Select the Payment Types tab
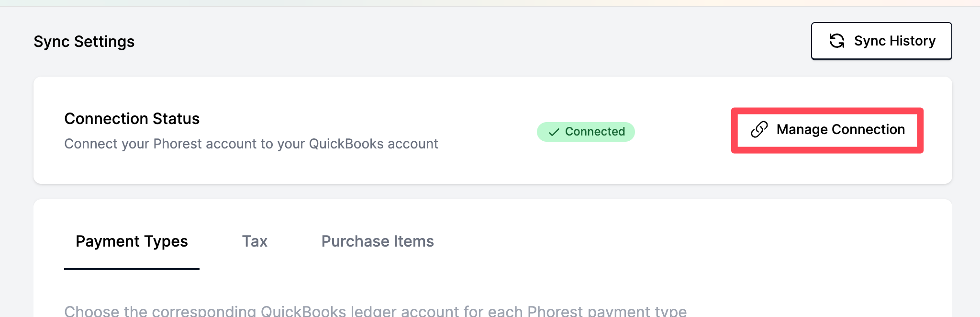 point(132,241)
